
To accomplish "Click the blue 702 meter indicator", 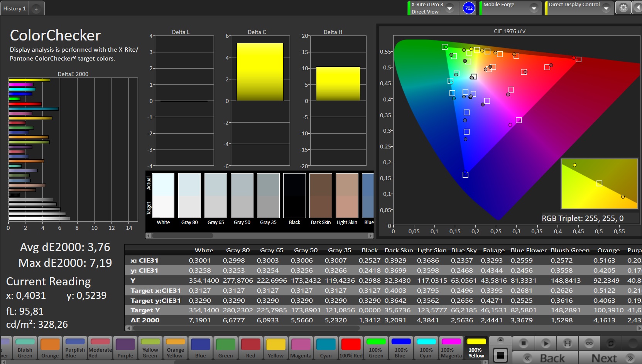I will coord(469,8).
